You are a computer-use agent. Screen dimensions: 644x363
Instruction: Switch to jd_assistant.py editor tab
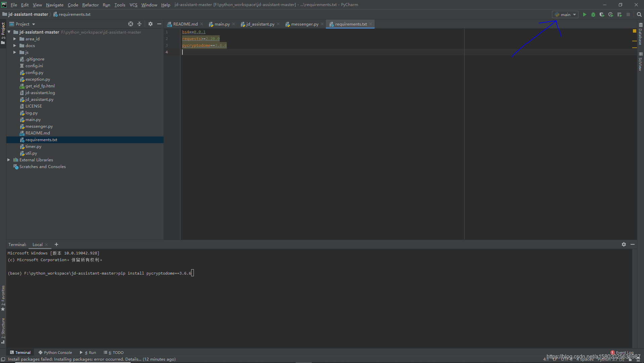260,24
